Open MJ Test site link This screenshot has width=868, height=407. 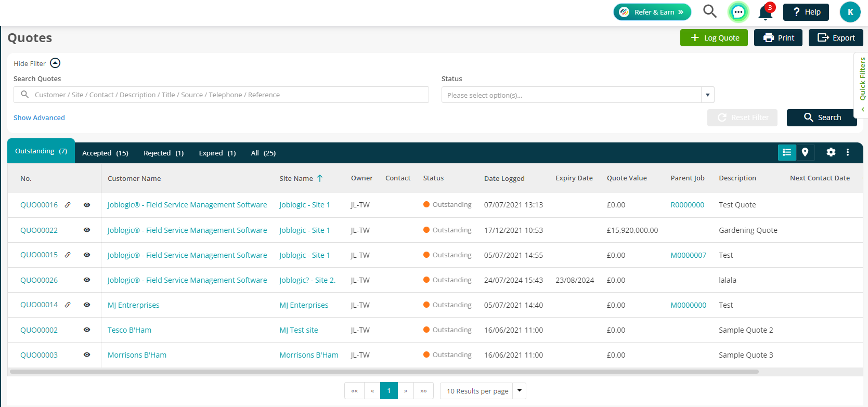pyautogui.click(x=299, y=330)
